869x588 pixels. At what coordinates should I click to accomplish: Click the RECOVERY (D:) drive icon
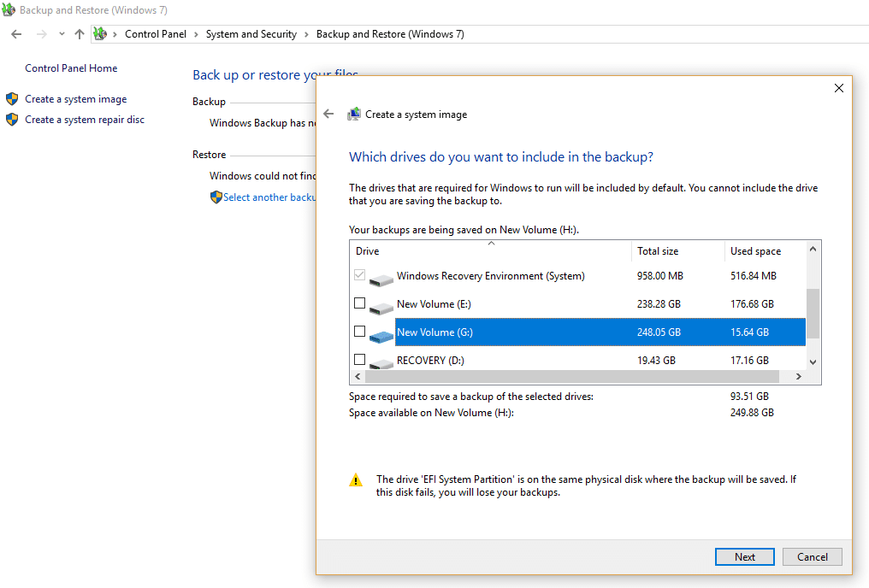point(381,362)
